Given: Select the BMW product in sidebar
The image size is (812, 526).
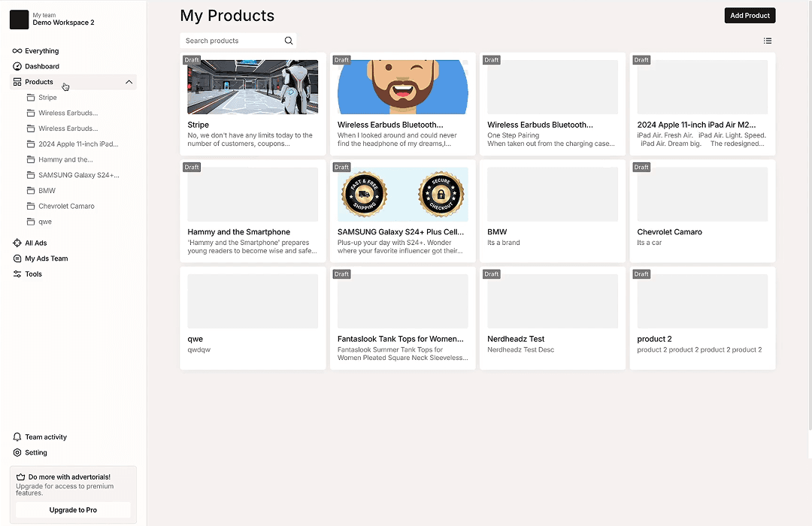Looking at the screenshot, I should point(46,190).
